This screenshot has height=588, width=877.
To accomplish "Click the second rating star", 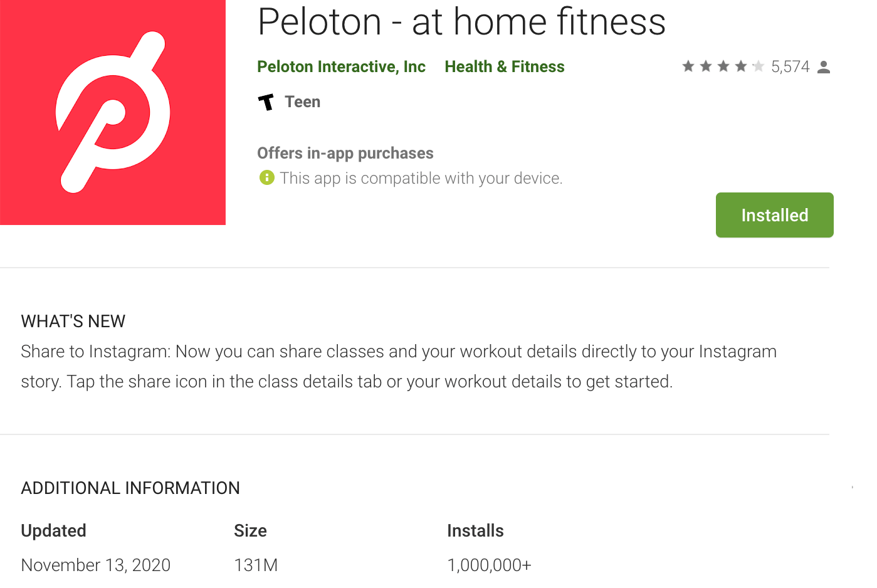I will click(706, 66).
